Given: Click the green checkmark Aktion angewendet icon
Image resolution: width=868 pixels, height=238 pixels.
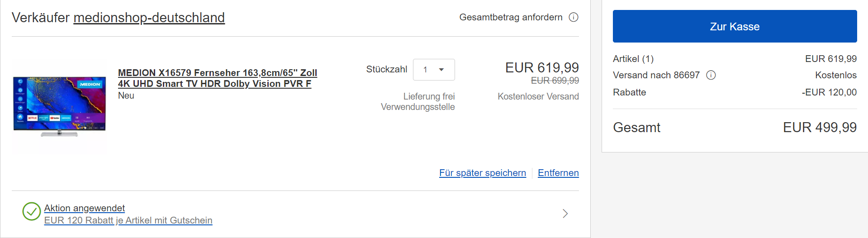Looking at the screenshot, I should [x=32, y=211].
